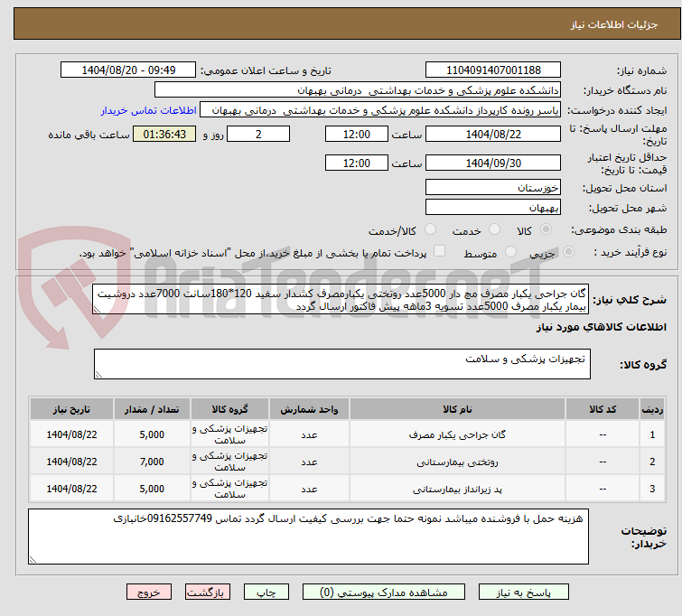Click the تاریخ نیاز column header
The height and width of the screenshot is (616, 682).
(71, 409)
